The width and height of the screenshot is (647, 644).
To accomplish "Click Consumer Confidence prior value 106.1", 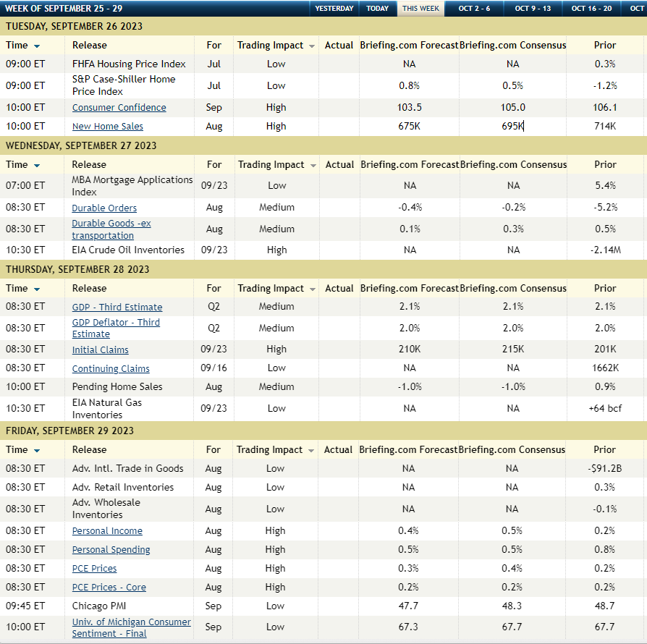I will 605,107.
